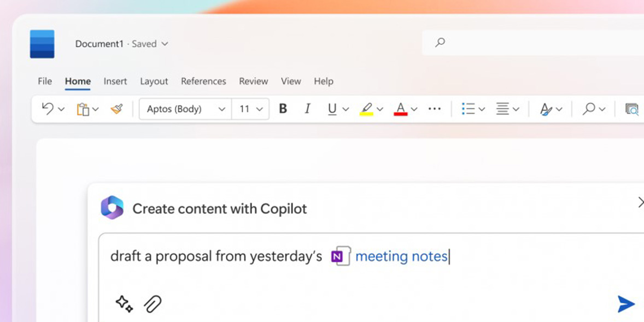The image size is (644, 322).
Task: Switch to the References tab
Action: click(x=203, y=81)
